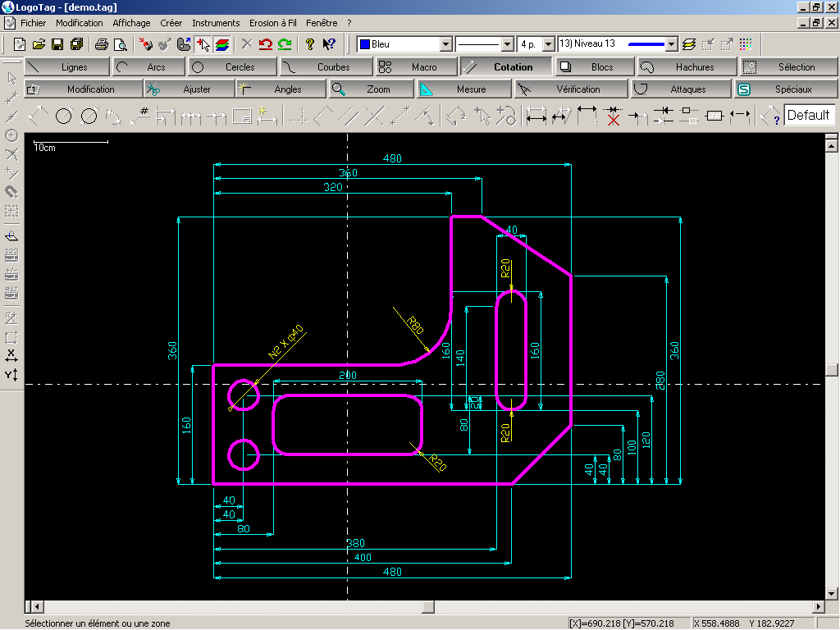
Task: Click the Save file floppy disk icon
Action: pyautogui.click(x=57, y=44)
